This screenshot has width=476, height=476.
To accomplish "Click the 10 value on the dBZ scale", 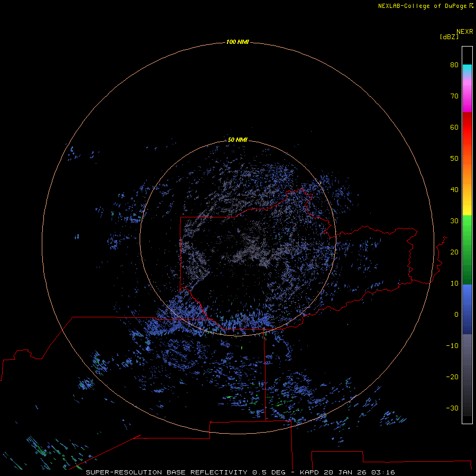I will (x=454, y=283).
